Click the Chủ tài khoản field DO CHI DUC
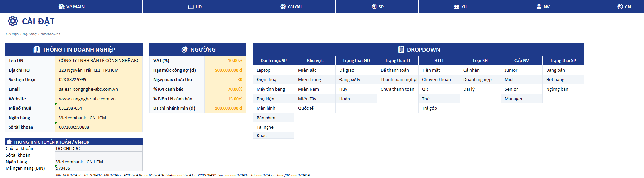644x178 pixels. (x=99, y=148)
